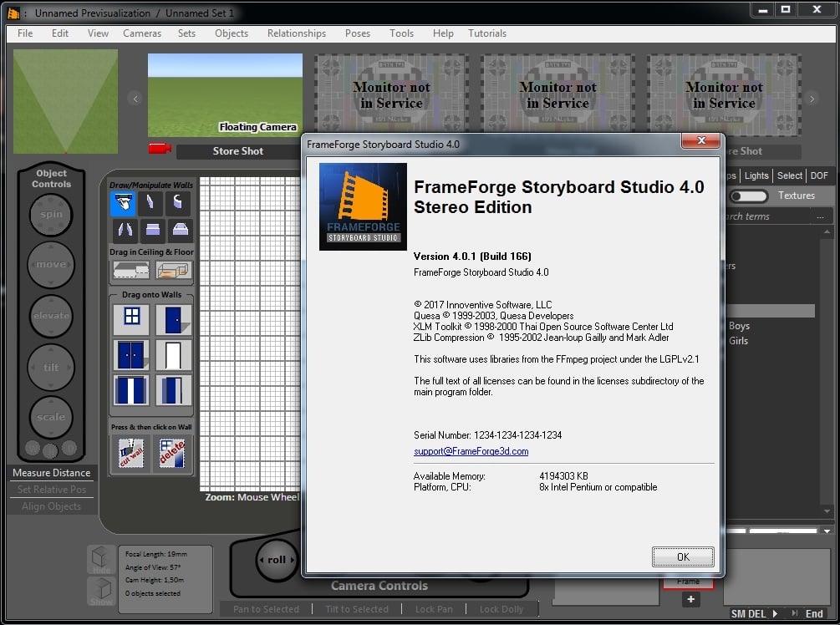Pick the ceiling drag-in icon

[131, 271]
